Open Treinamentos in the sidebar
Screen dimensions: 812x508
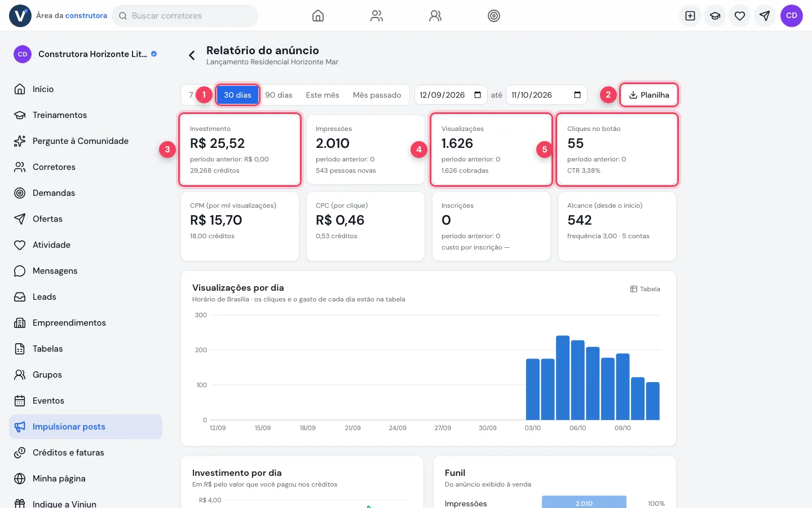pos(86,115)
